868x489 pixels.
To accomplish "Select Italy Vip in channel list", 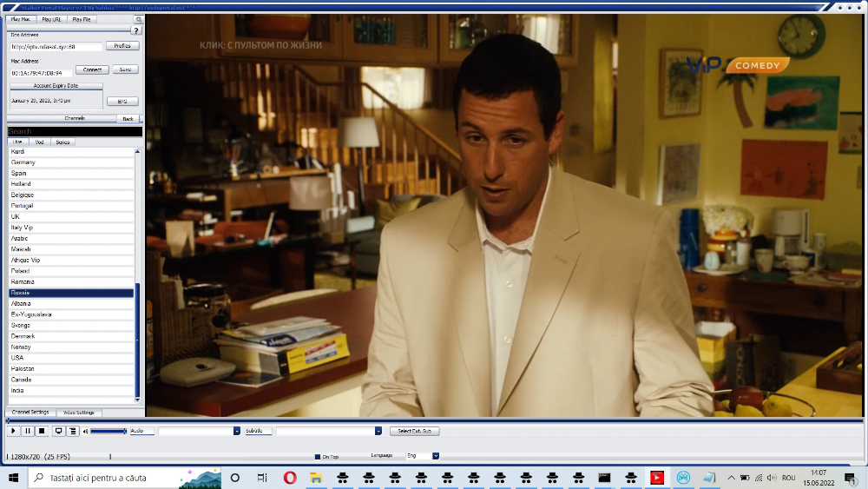I will (x=71, y=228).
